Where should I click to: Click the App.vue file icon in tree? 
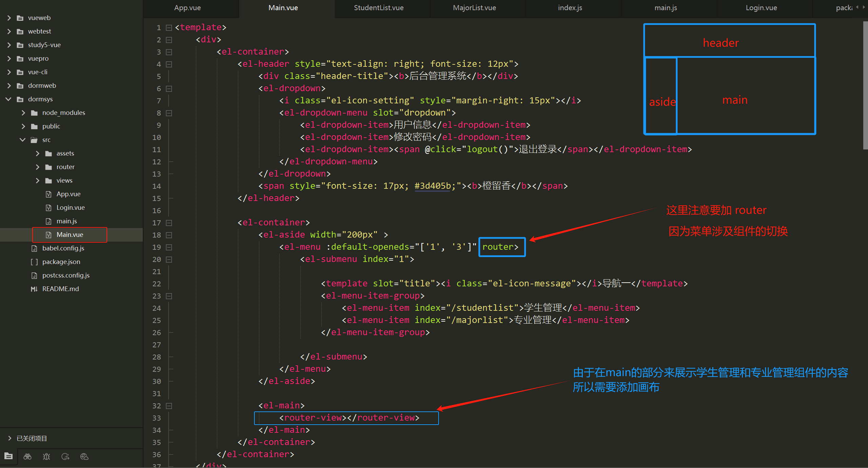[x=49, y=194]
